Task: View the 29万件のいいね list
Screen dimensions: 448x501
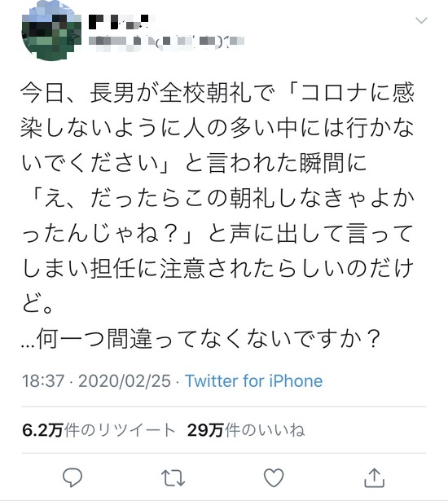Action: (x=246, y=430)
